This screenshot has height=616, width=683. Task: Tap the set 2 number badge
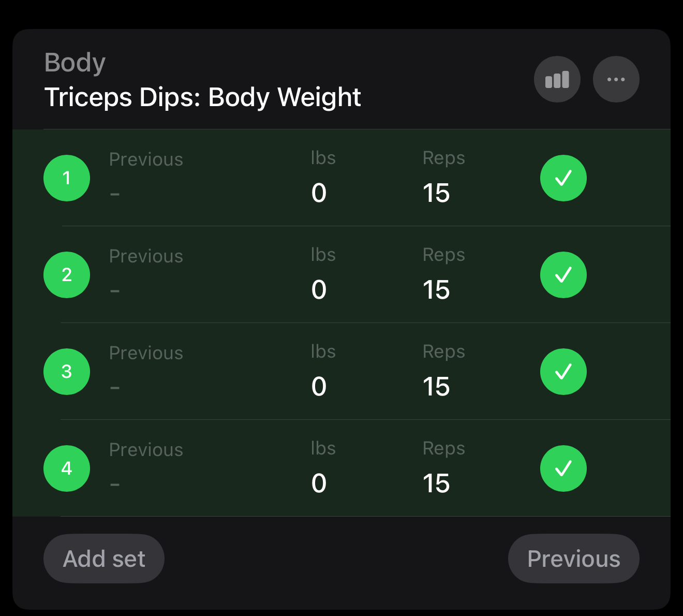(x=67, y=275)
